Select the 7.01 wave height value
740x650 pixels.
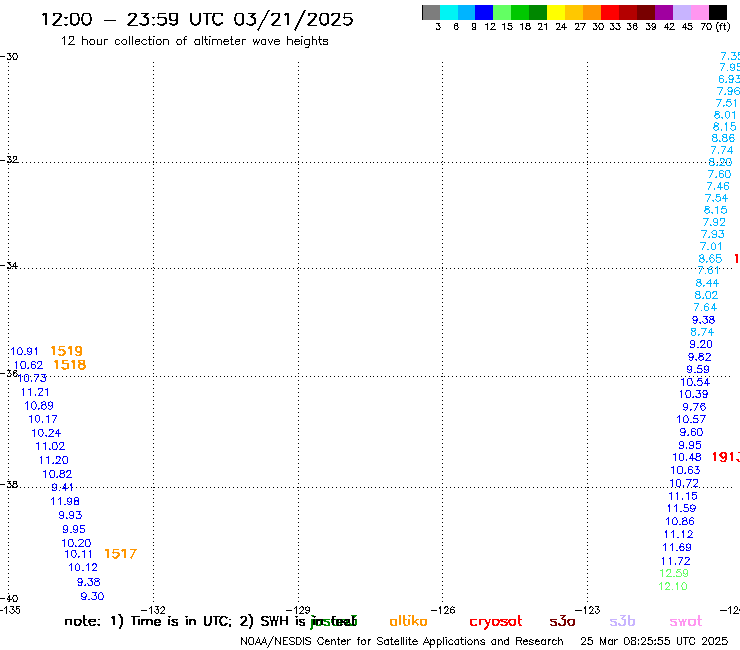coord(711,246)
